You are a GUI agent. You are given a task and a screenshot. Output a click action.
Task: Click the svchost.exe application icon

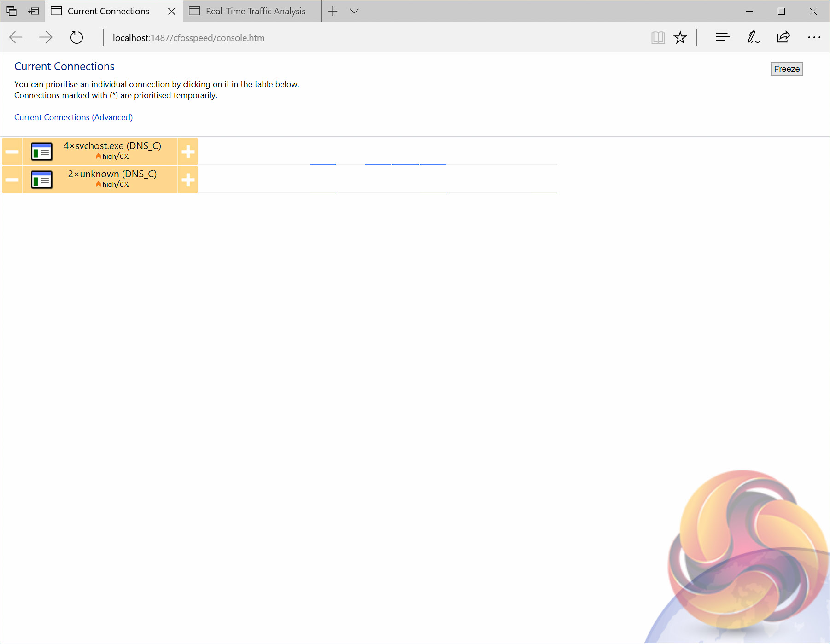click(41, 151)
